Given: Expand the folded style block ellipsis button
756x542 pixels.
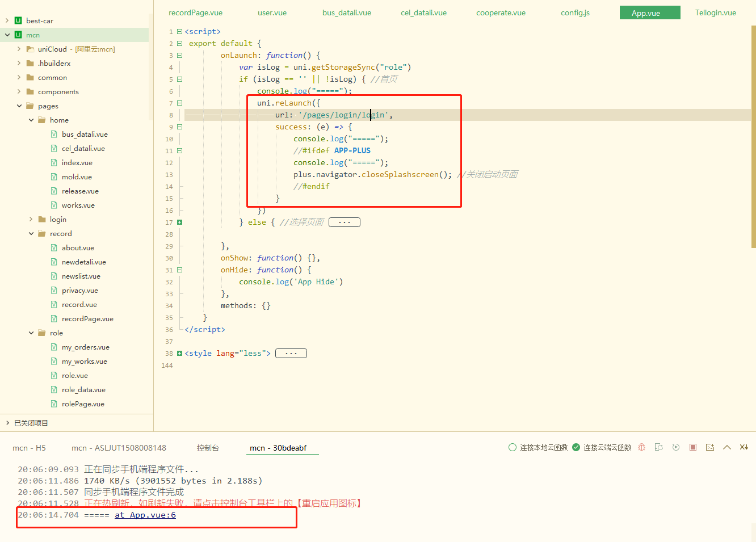Looking at the screenshot, I should point(291,354).
